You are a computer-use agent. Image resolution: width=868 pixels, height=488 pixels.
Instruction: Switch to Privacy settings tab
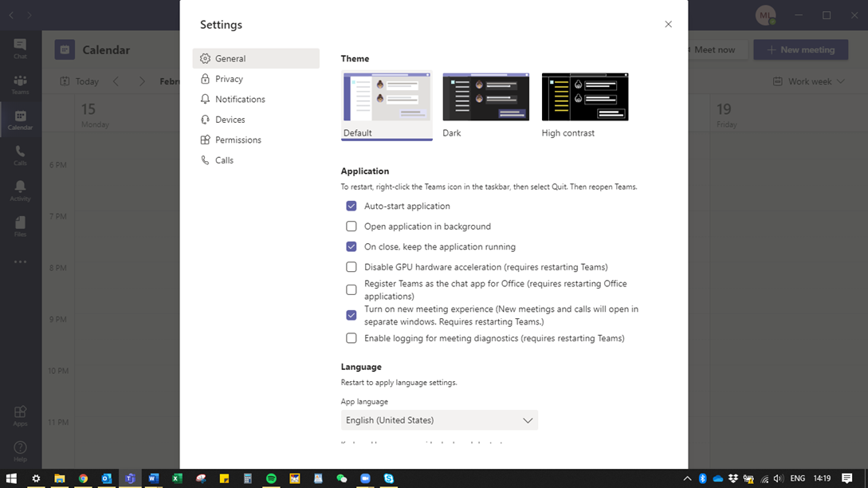pyautogui.click(x=229, y=79)
